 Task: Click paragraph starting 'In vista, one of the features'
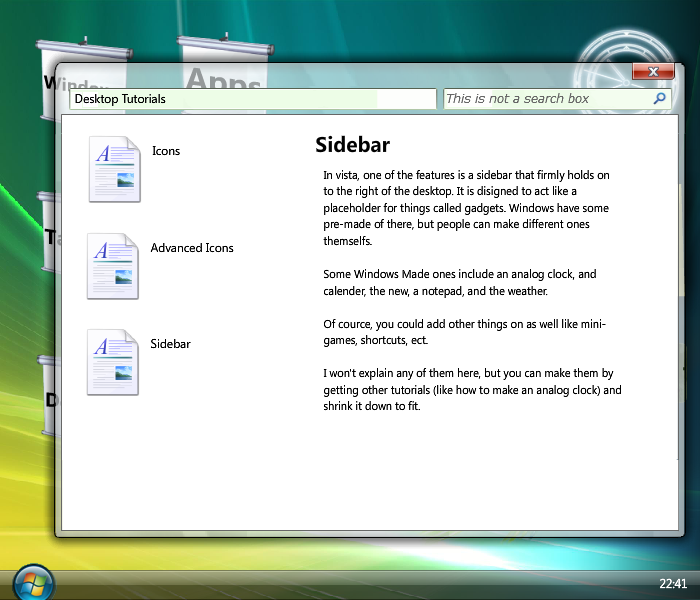(467, 208)
